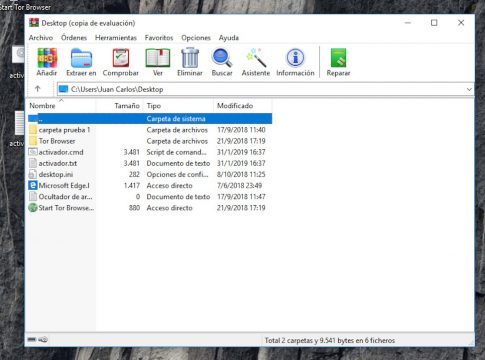
Task: Click the drive icon in address bar
Action: coord(63,89)
